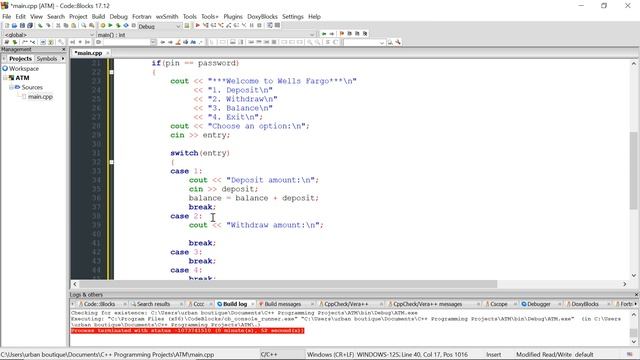Click the Build gear icon
The image size is (640, 360).
[102, 26]
